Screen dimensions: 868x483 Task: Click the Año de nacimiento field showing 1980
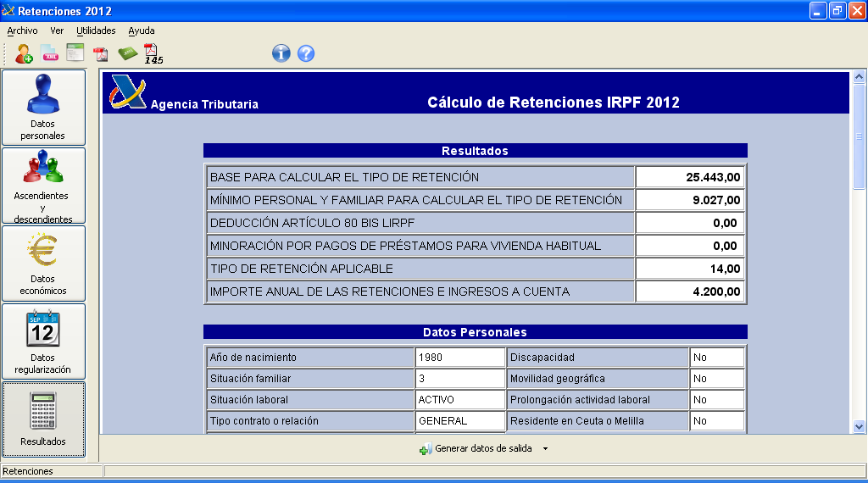459,358
